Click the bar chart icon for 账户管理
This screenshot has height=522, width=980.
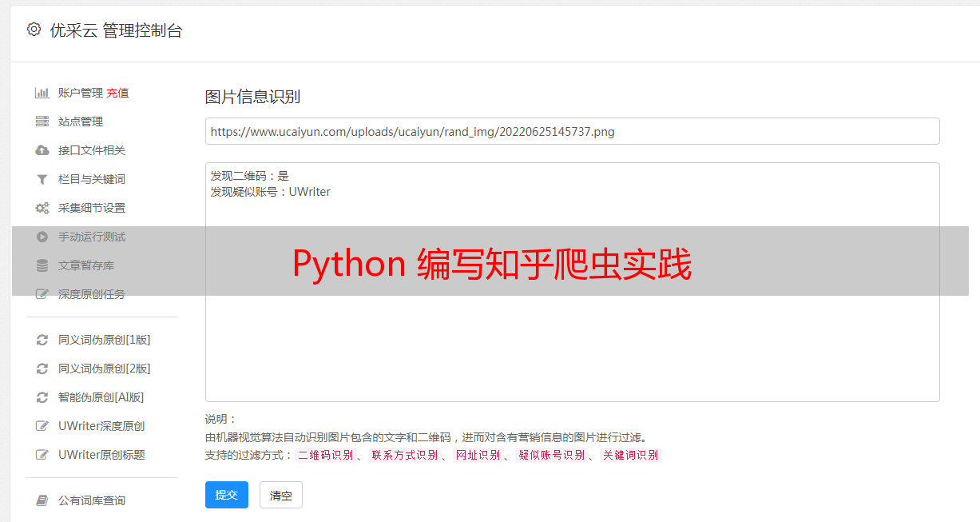pos(42,93)
